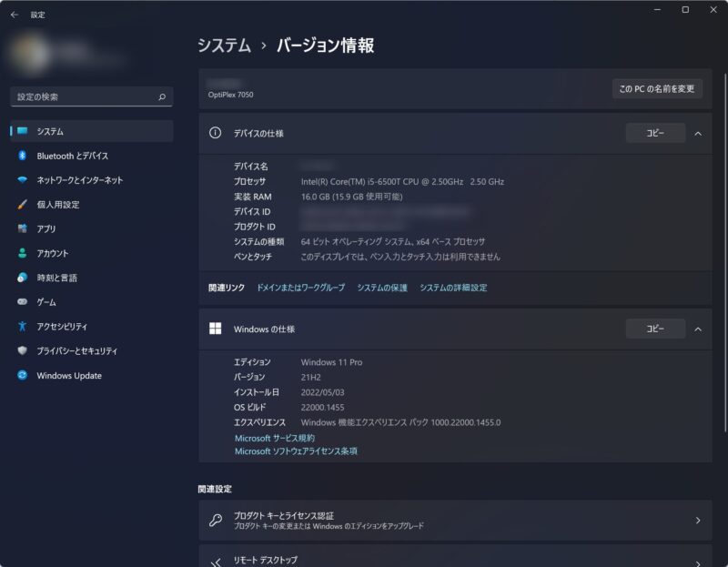Open アカウント settings page
Image resolution: width=728 pixels, height=567 pixels.
[x=92, y=253]
